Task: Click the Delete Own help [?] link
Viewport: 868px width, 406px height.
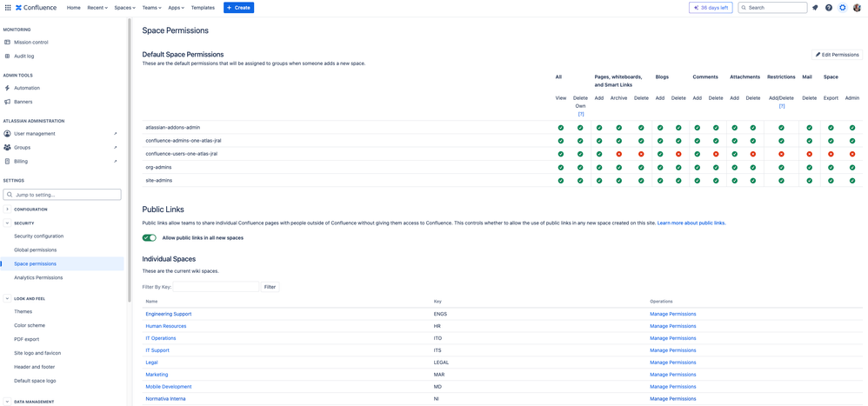Action: click(581, 113)
